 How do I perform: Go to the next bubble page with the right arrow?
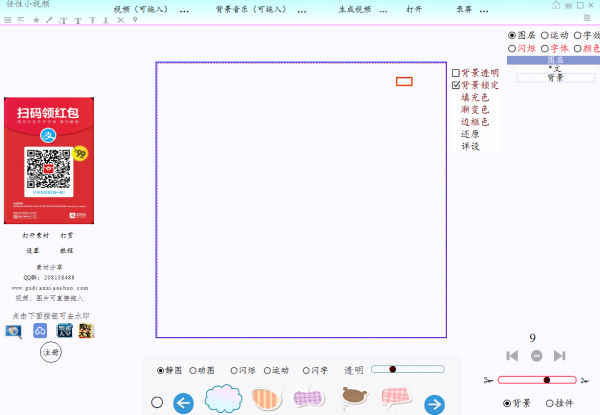click(x=434, y=404)
